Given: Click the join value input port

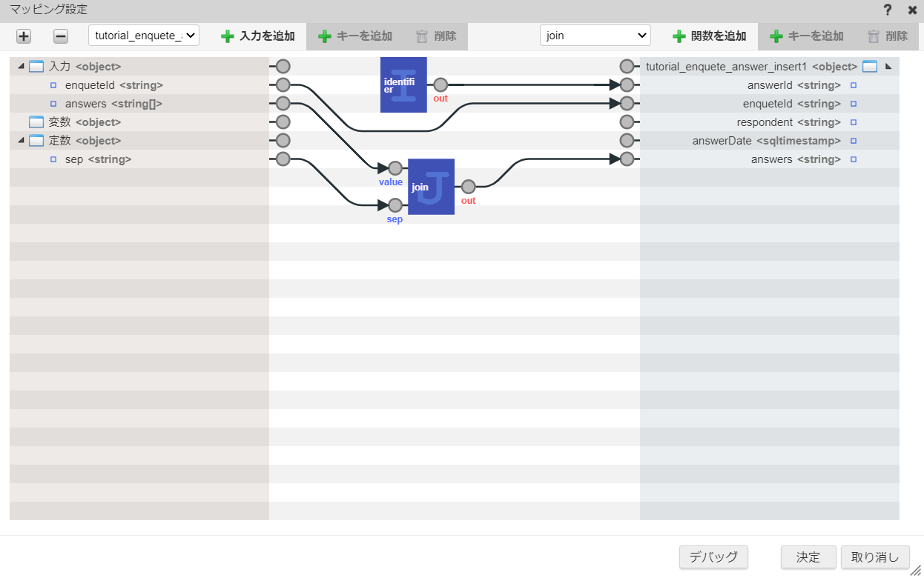Looking at the screenshot, I should (395, 168).
